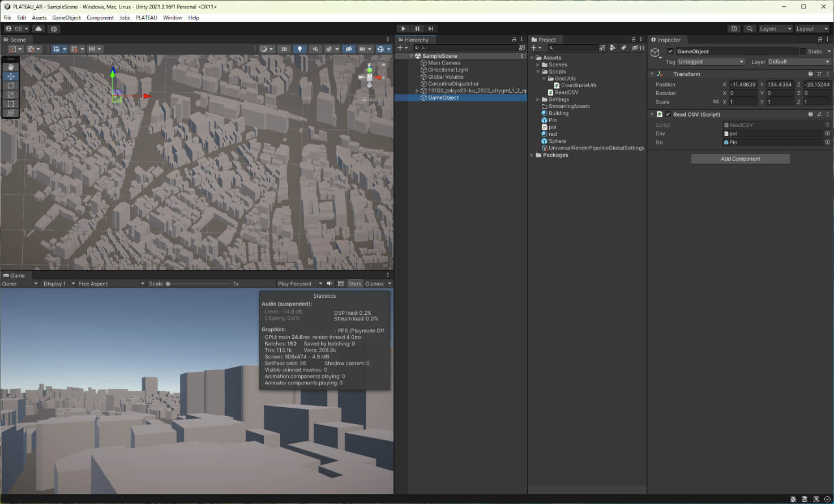Viewport: 834px width, 504px height.
Task: Open Read CSV preset settings icon
Action: 819,114
